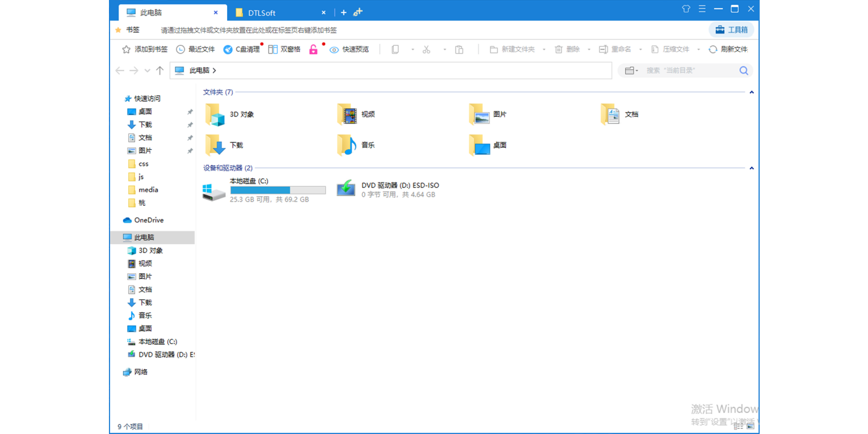This screenshot has width=868, height=434.
Task: Open dropdown next to 删除
Action: click(589, 49)
